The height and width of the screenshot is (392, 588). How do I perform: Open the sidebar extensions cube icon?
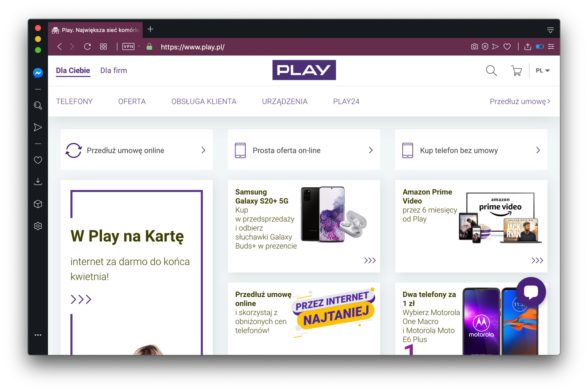tap(38, 204)
